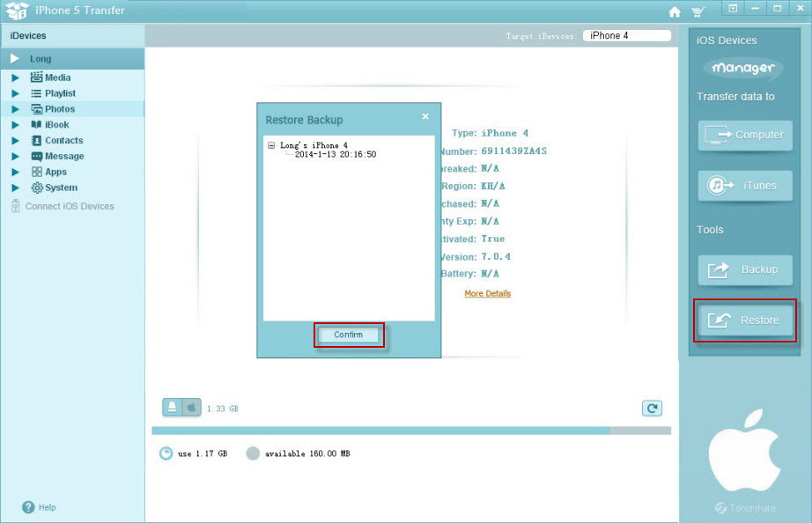
Task: Click the iBook book icon
Action: [36, 124]
